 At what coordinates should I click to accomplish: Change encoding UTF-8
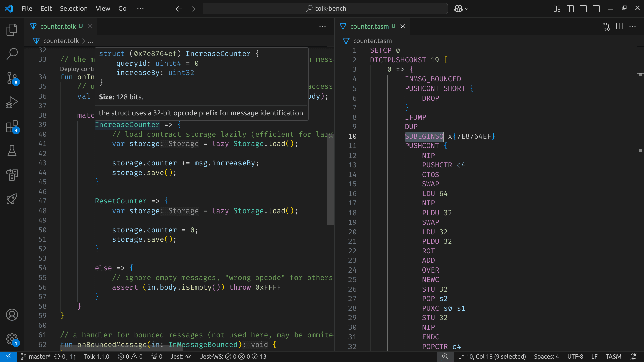click(575, 357)
